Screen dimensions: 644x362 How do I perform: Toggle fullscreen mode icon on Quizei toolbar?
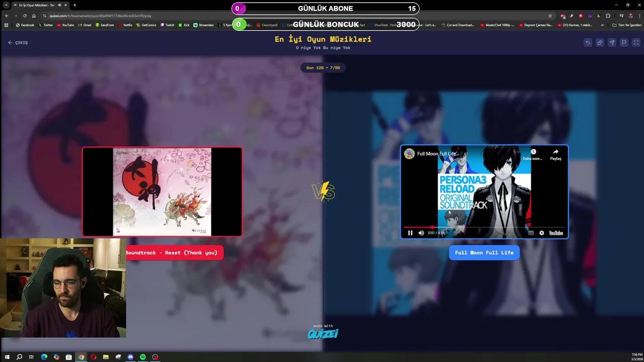636,43
